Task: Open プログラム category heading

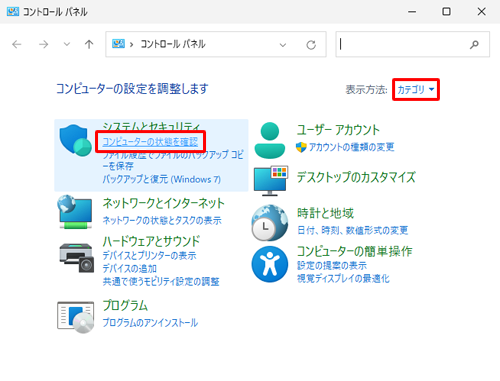Action: [x=125, y=305]
